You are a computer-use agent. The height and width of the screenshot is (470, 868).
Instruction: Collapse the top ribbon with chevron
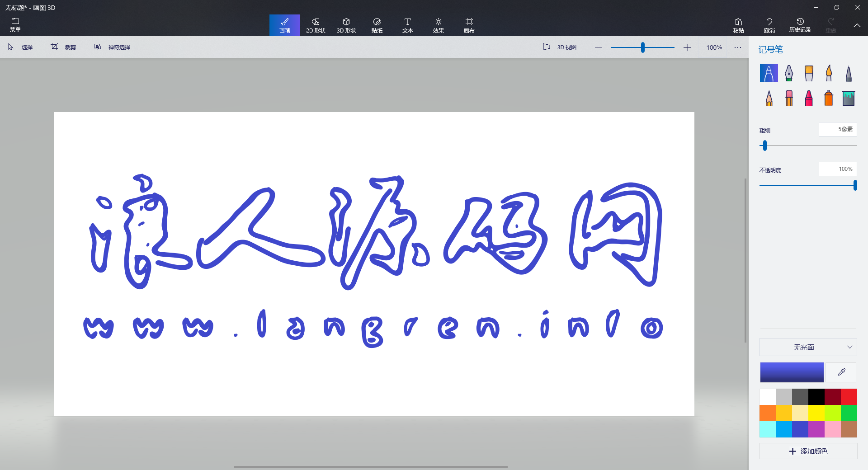(857, 25)
